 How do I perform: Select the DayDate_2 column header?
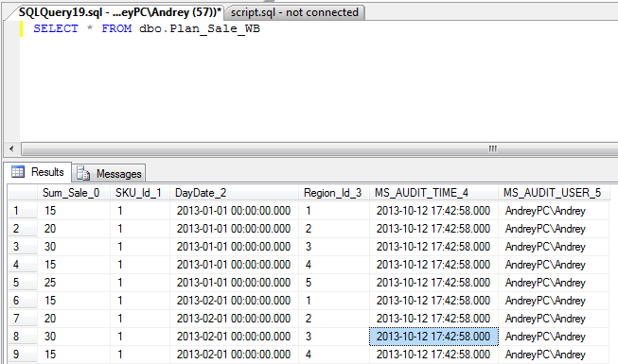coord(234,193)
